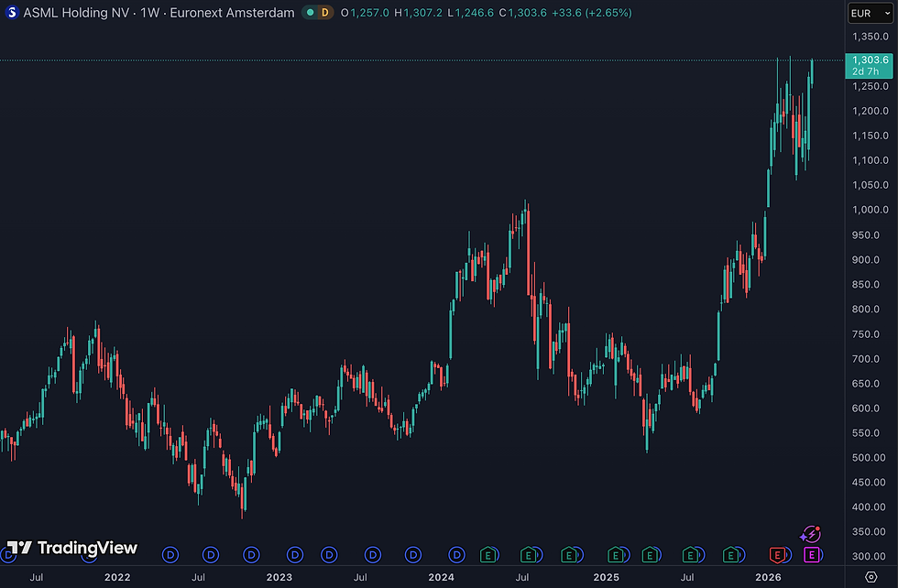
Task: Click the 2025 label on time axis
Action: click(606, 577)
